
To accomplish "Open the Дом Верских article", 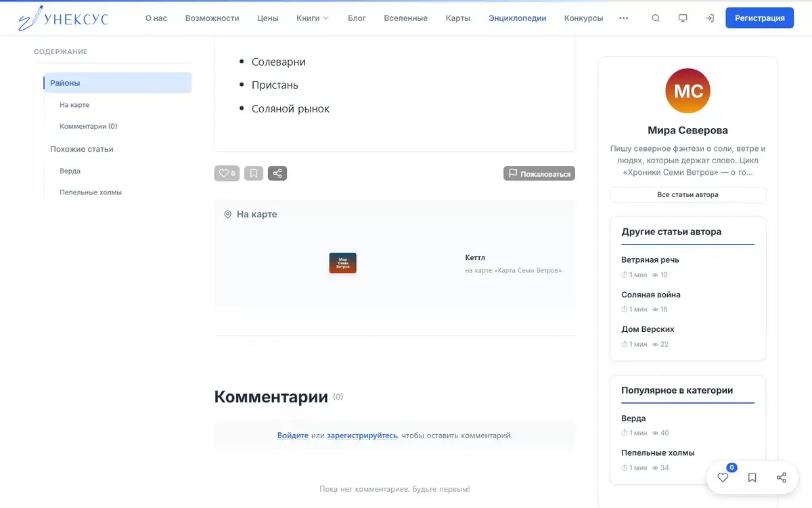I will tap(648, 329).
